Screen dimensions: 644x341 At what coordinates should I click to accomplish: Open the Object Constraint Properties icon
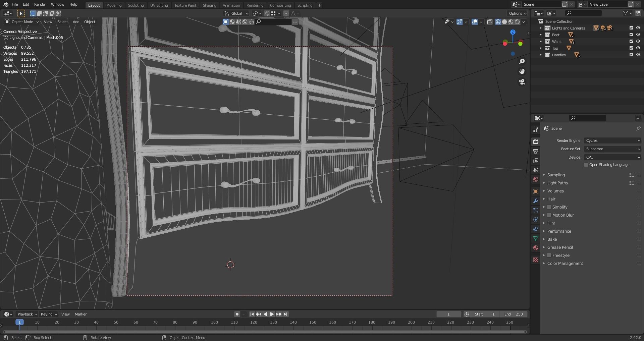pyautogui.click(x=536, y=229)
